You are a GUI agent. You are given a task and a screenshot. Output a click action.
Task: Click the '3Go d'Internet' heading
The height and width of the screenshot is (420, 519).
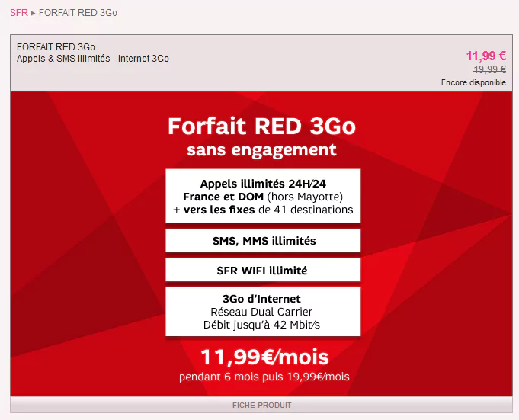(x=261, y=299)
